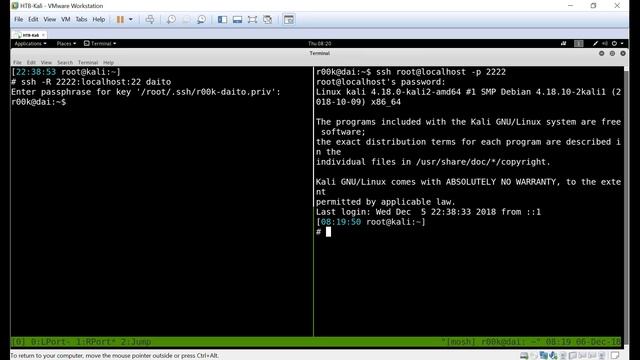Screen dimensions: 640x360
Task: Open Terminal's File menu
Action: [x=17, y=62]
